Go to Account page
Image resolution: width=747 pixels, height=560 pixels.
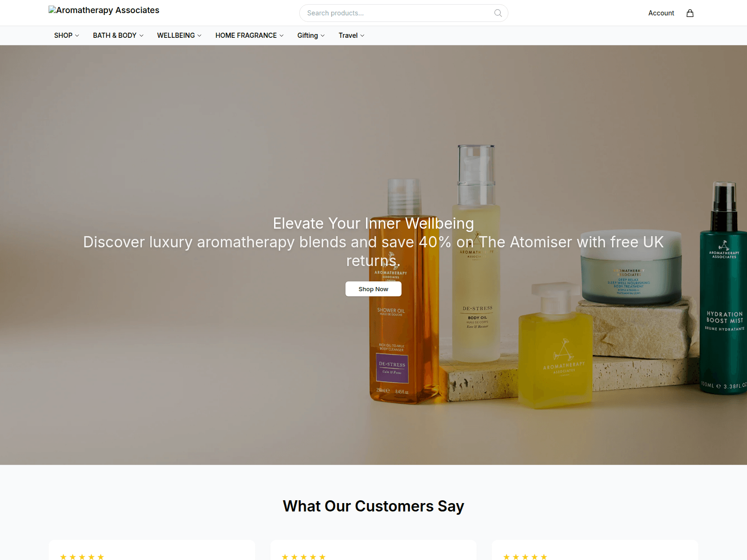[661, 13]
